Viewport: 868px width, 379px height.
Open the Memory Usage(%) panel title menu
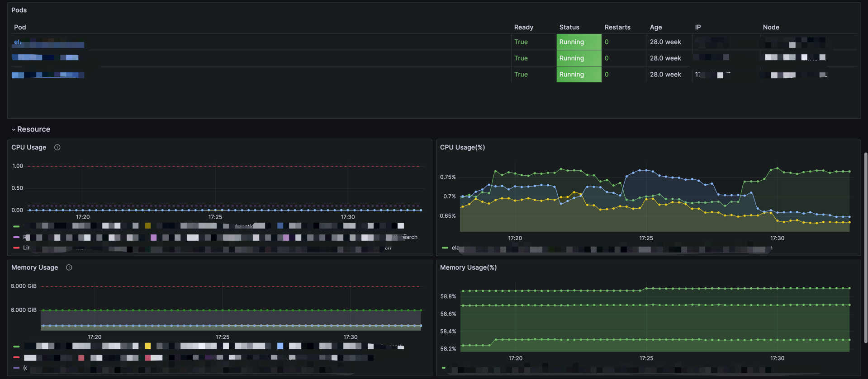[x=468, y=267]
